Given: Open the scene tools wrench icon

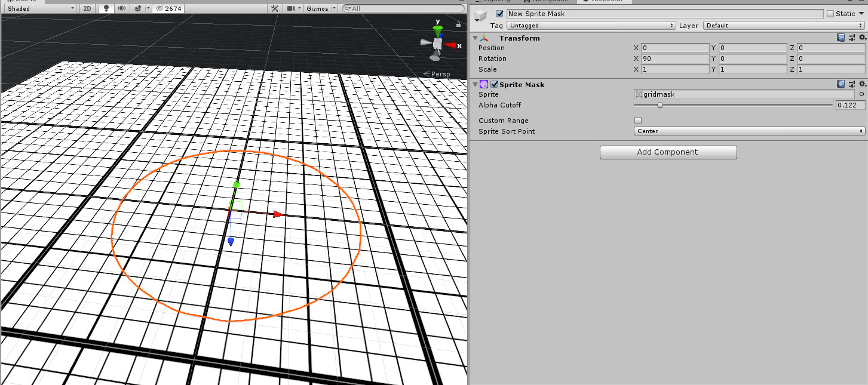Looking at the screenshot, I should [275, 8].
